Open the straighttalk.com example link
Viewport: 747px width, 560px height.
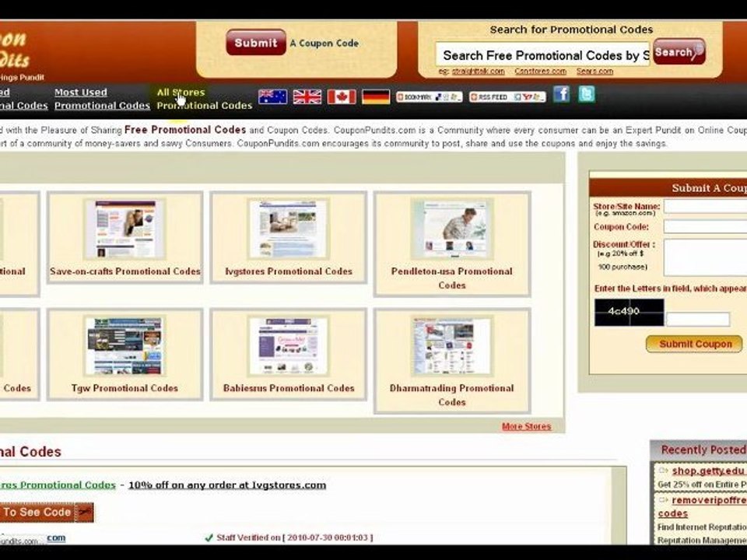478,72
